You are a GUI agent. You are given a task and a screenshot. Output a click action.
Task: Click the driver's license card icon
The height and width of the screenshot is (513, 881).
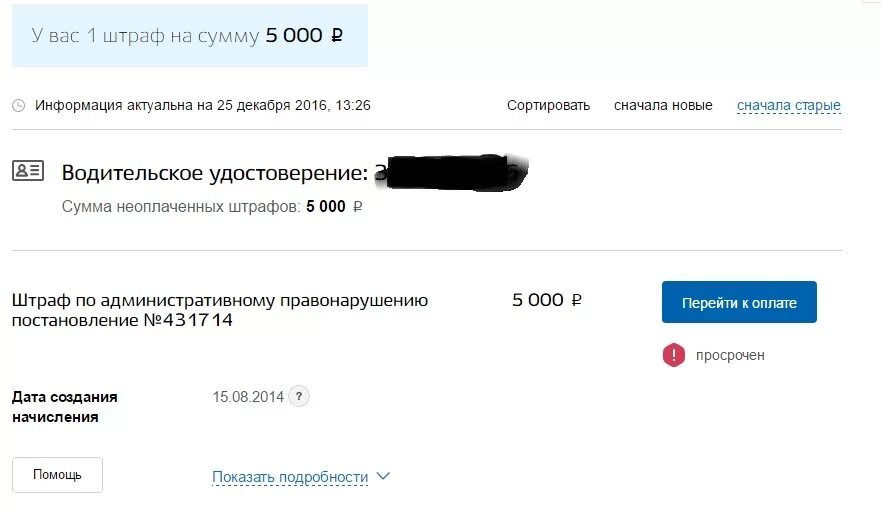pyautogui.click(x=28, y=170)
